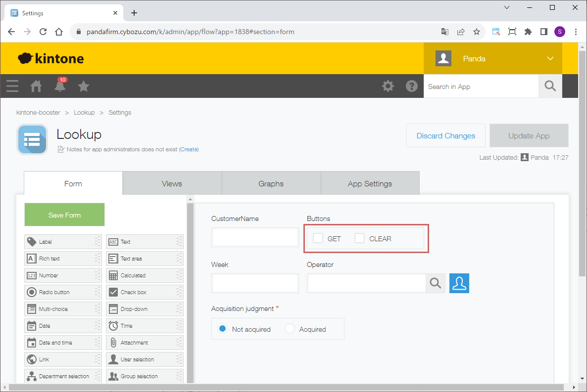Open the settings gear icon

(x=388, y=87)
